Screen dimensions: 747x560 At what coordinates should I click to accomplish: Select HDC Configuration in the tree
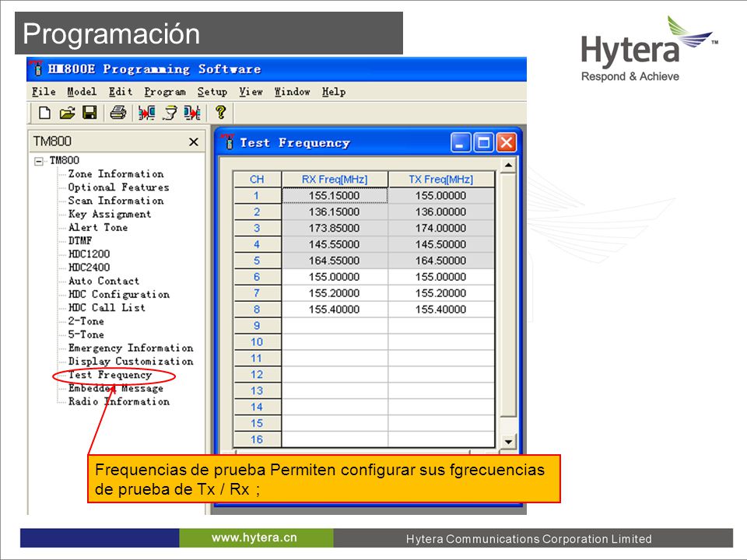(118, 294)
